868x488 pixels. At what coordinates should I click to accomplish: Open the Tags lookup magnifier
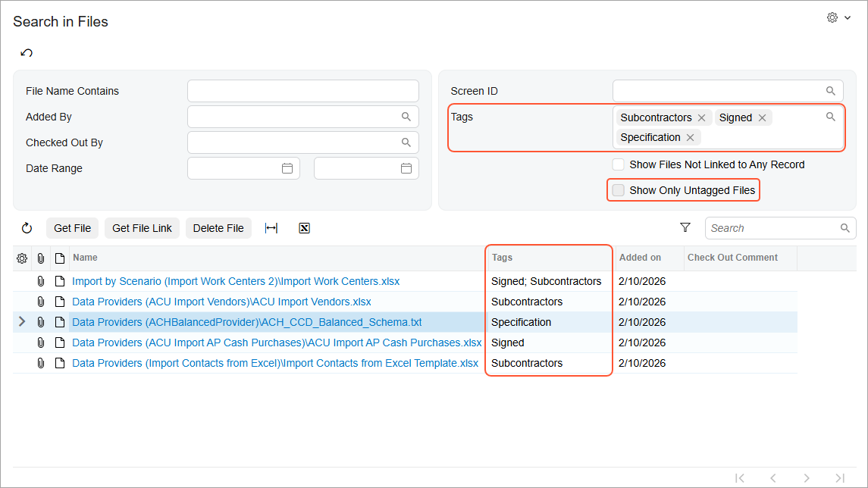(830, 117)
